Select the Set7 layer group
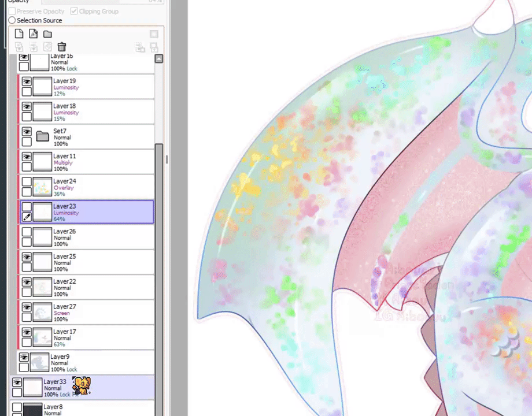Screen dimensions: 532x416 (x=87, y=137)
